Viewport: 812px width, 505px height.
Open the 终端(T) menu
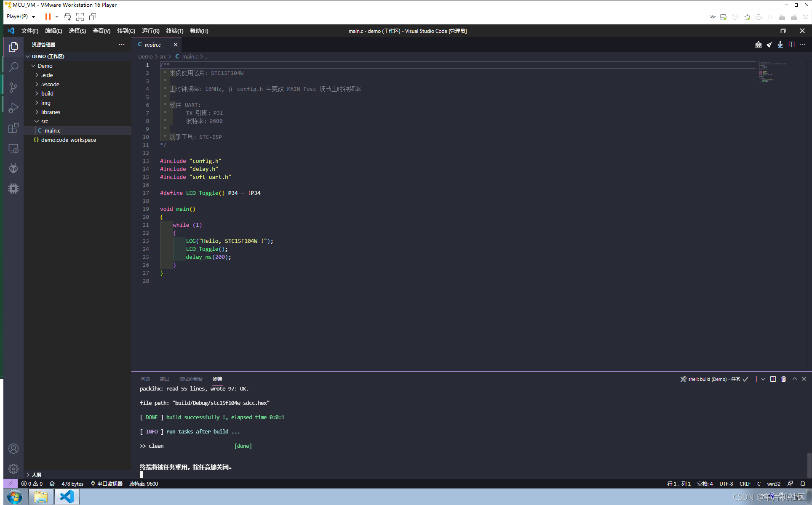point(174,31)
